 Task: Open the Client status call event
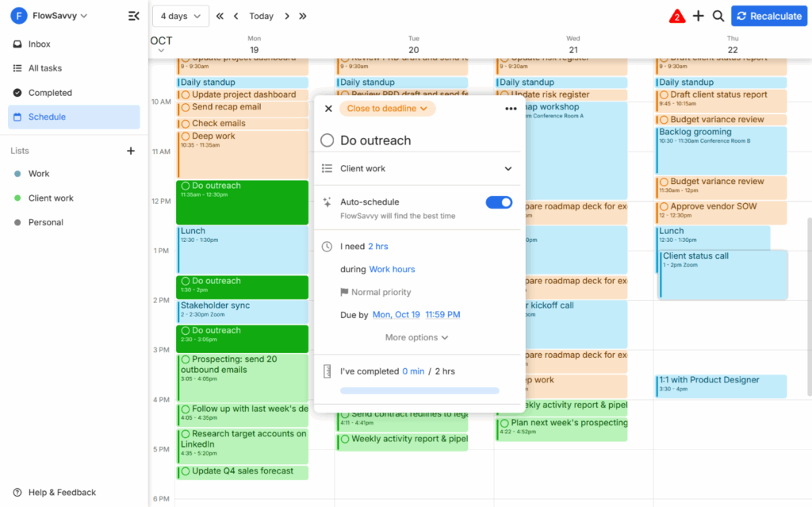click(723, 275)
